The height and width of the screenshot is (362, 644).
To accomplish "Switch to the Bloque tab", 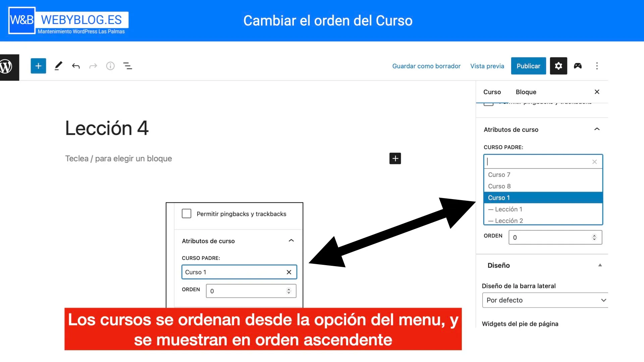I will (x=526, y=92).
